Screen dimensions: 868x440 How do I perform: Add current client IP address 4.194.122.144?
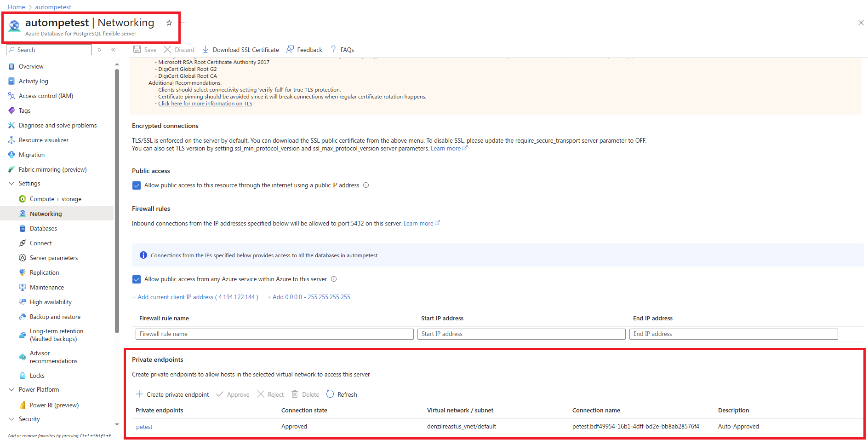coord(195,297)
